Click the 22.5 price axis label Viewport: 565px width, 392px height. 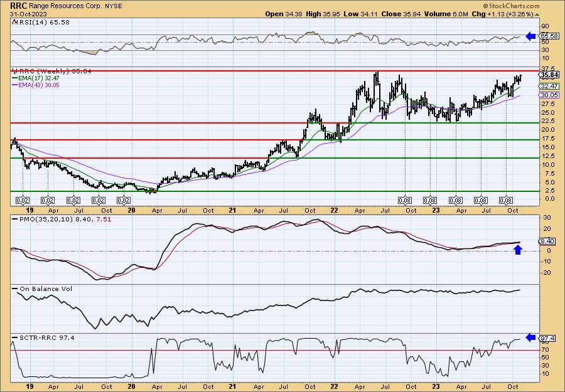pos(547,121)
